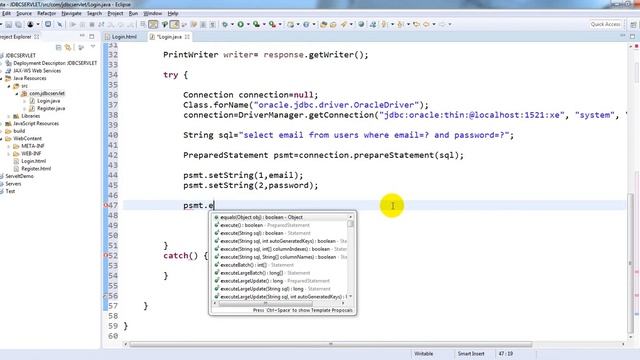Select equals(Object obj) proposal in autocomplete

[281, 217]
